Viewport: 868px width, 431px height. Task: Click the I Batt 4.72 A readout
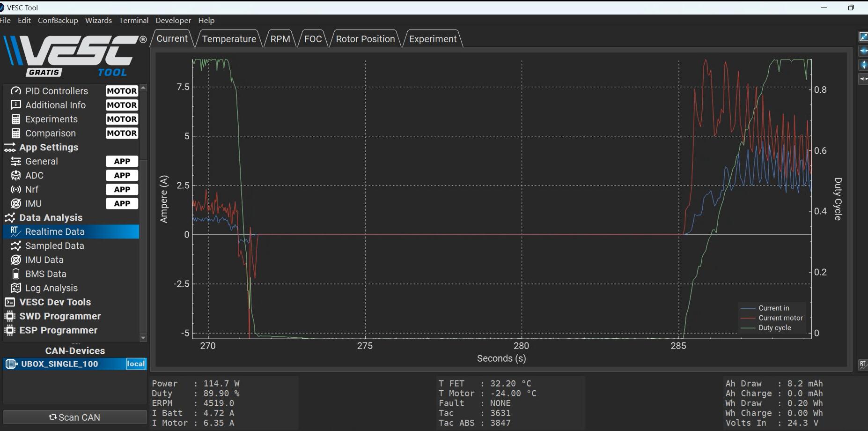[x=193, y=413]
